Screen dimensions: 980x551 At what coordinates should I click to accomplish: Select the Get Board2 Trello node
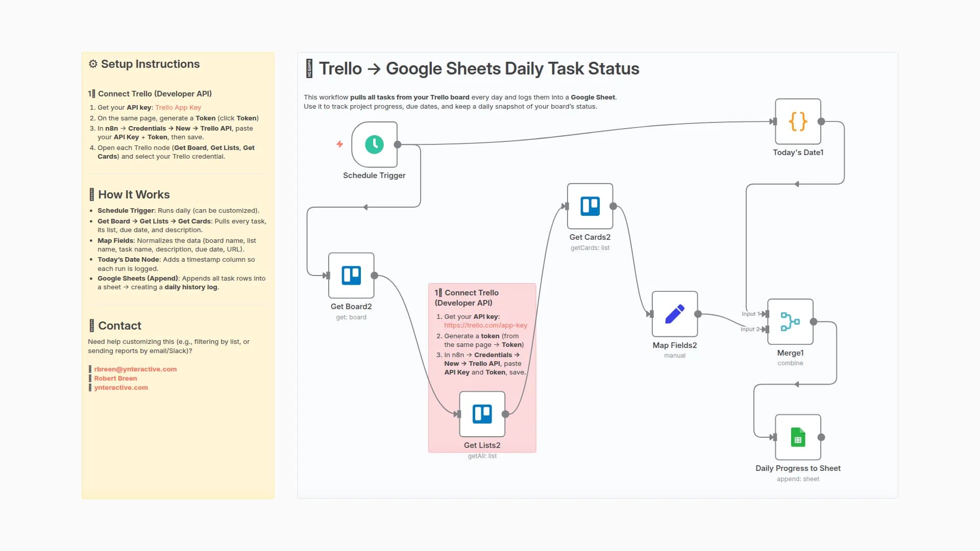pyautogui.click(x=351, y=275)
